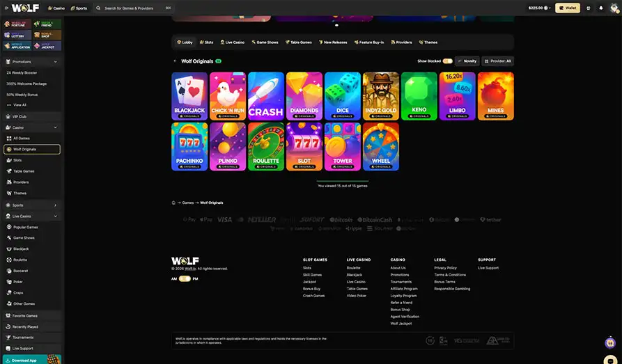622x364 pixels.
Task: Open the Refer a Friend promo tile
Action: click(47, 24)
